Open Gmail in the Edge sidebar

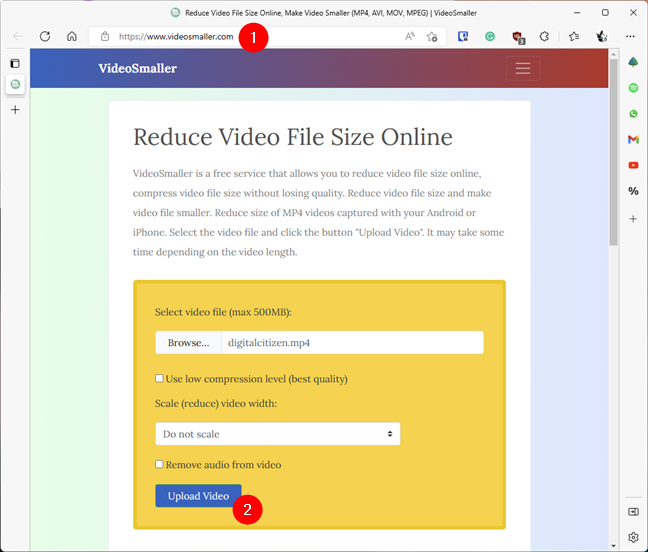633,140
